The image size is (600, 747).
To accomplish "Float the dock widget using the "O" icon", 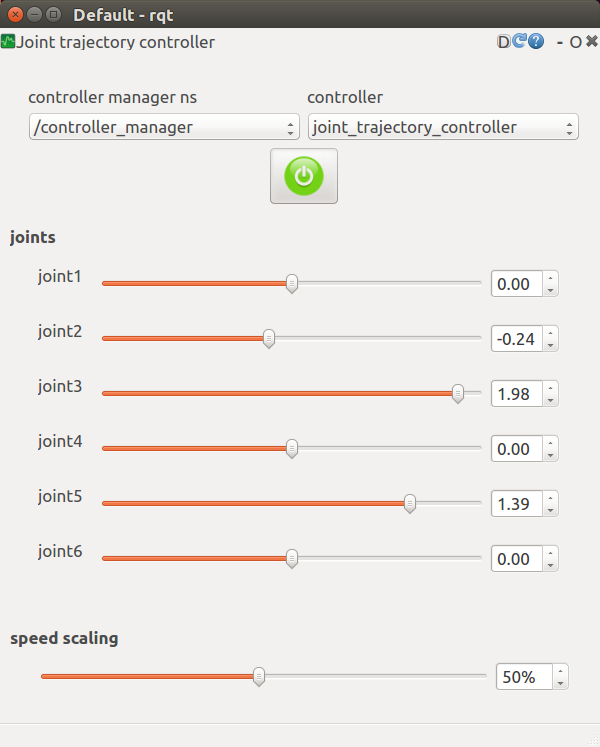I will click(x=575, y=42).
